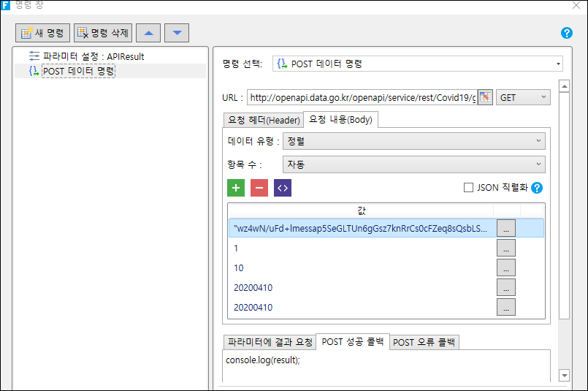588x391 pixels.
Task: Click the green add item plus icon
Action: tap(236, 188)
